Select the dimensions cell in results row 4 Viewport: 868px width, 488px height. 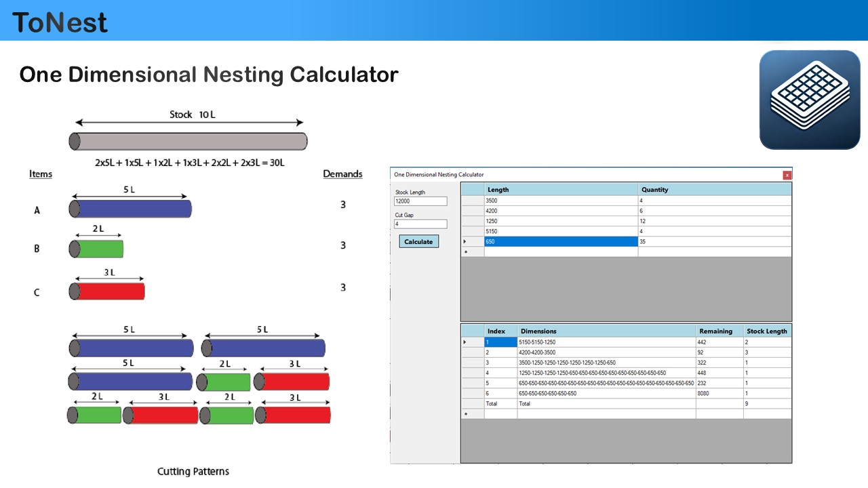coord(606,373)
